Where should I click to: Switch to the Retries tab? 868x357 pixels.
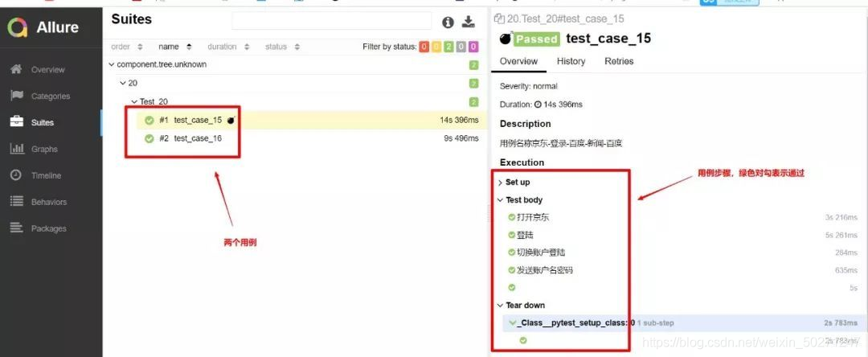point(619,61)
